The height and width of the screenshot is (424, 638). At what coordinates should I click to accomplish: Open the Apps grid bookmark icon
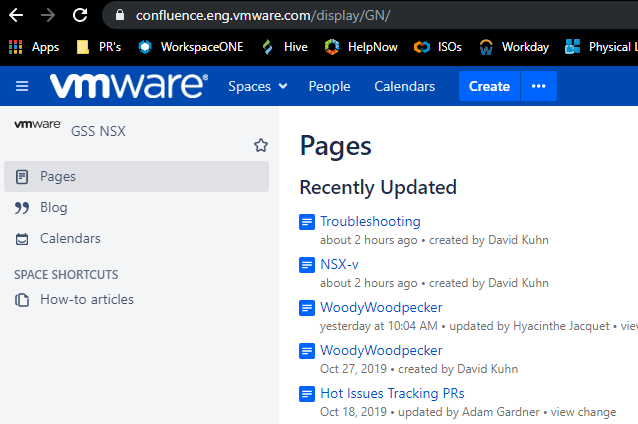tap(15, 47)
